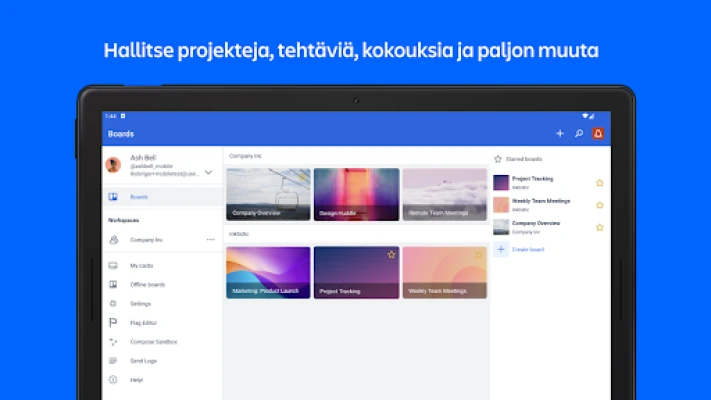This screenshot has height=400, width=711.
Task: Open notifications via the red bell icon
Action: click(x=598, y=133)
